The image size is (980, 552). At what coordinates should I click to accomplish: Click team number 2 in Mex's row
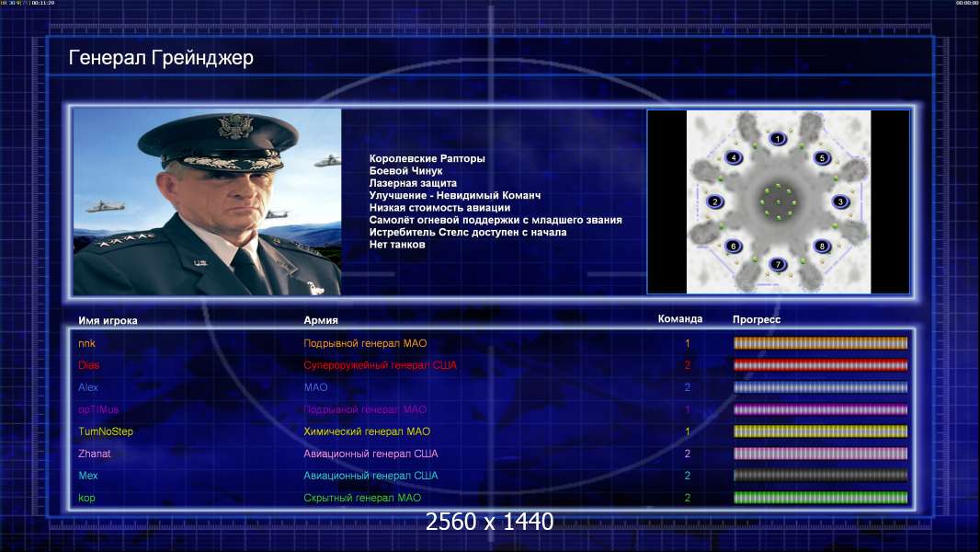[x=688, y=476]
